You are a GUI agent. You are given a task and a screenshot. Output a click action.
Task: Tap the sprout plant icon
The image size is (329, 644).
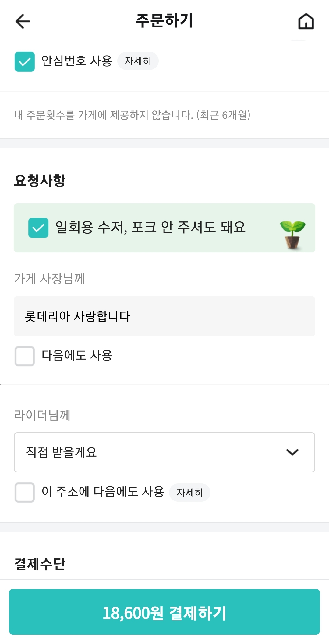pyautogui.click(x=292, y=234)
